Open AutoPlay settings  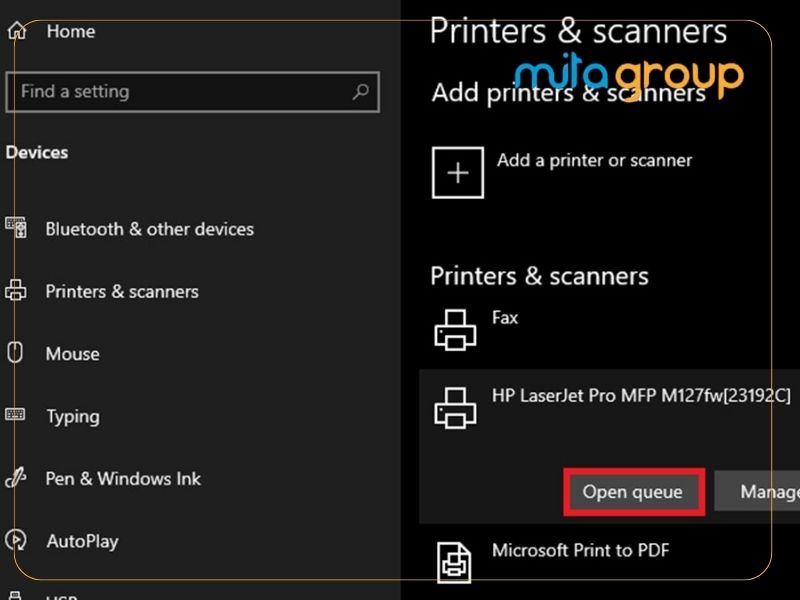click(82, 541)
